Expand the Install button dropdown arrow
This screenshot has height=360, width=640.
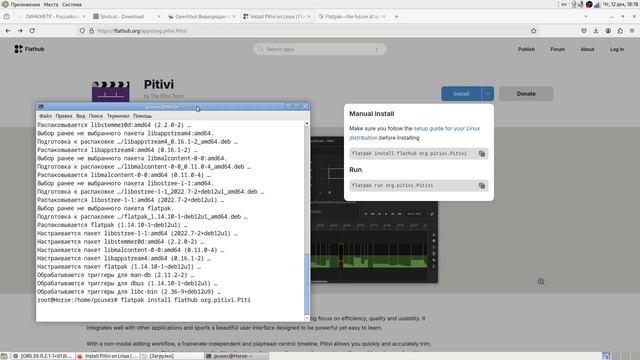488,94
